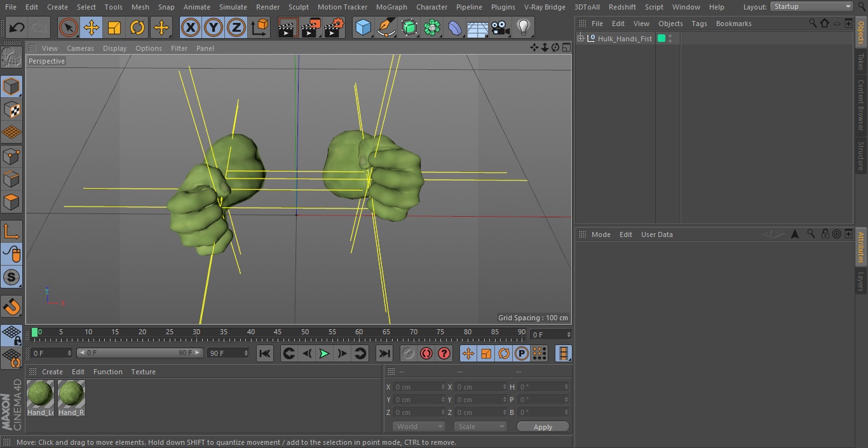Switch to the Layers side tab
Image resolution: width=868 pixels, height=448 pixels.
pyautogui.click(x=861, y=281)
